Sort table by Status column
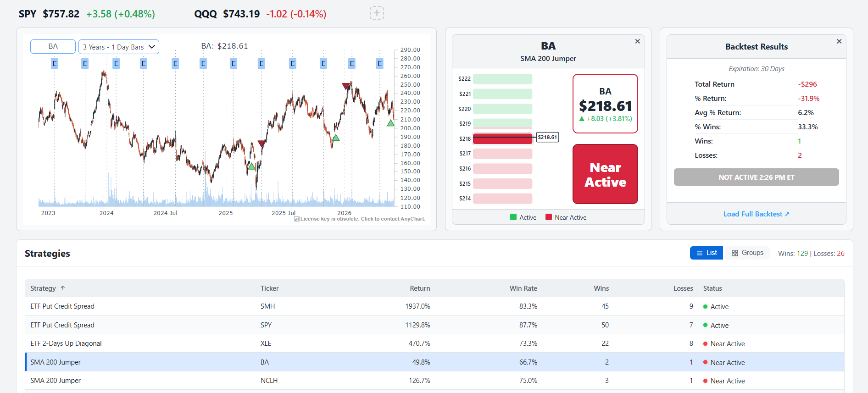The width and height of the screenshot is (868, 393). pos(712,288)
